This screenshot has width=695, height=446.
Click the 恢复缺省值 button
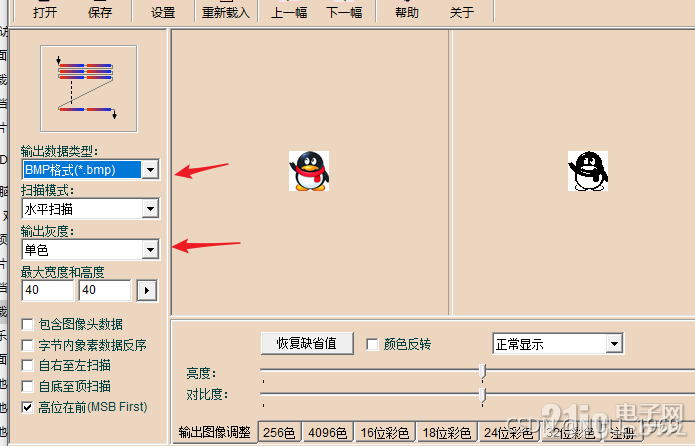pyautogui.click(x=307, y=344)
